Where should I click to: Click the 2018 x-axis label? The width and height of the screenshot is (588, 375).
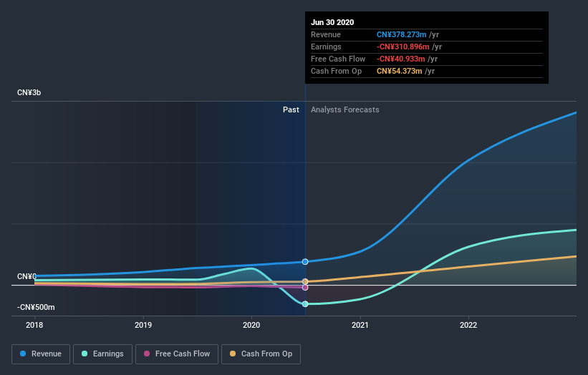(34, 325)
